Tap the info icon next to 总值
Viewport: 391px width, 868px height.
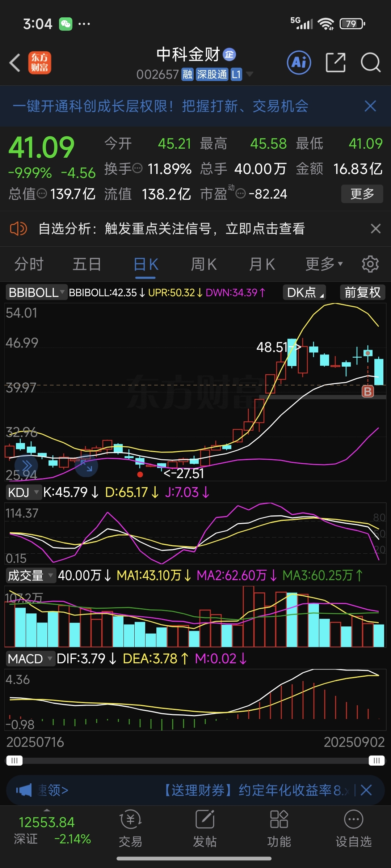(x=42, y=193)
